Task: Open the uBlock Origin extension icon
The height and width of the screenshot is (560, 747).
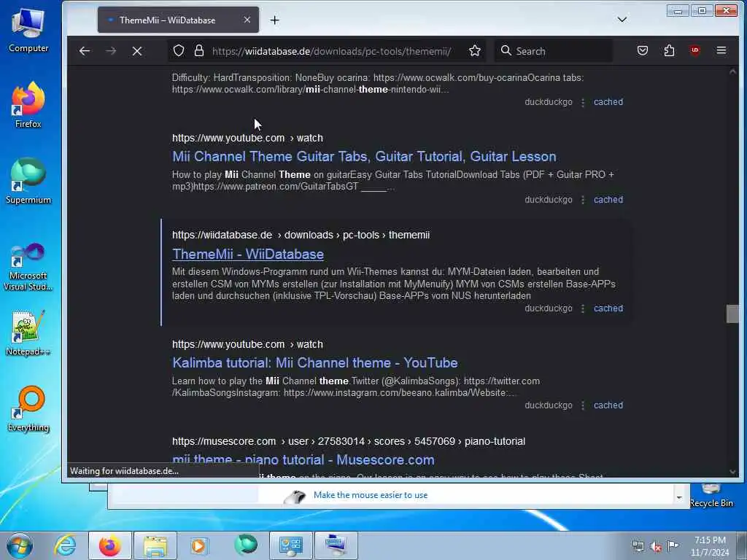Action: click(x=695, y=50)
